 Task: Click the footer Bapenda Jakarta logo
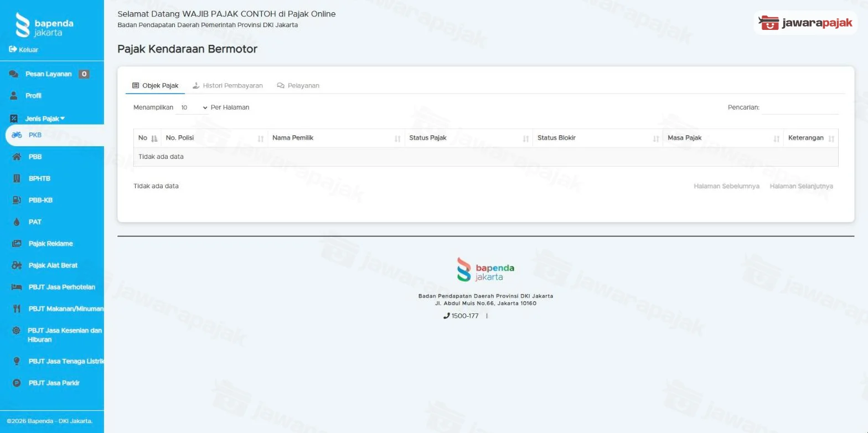point(485,269)
